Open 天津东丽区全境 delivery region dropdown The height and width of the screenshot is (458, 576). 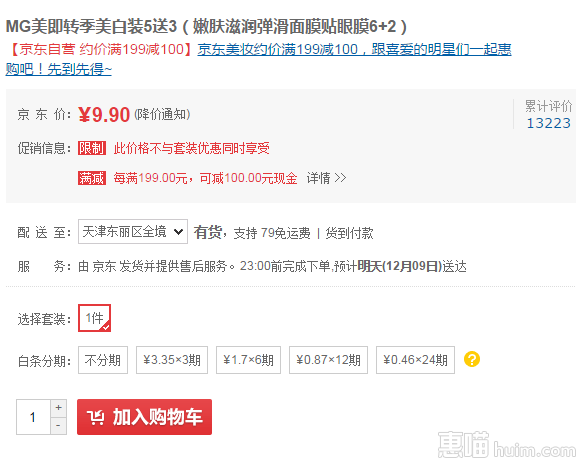[x=133, y=232]
